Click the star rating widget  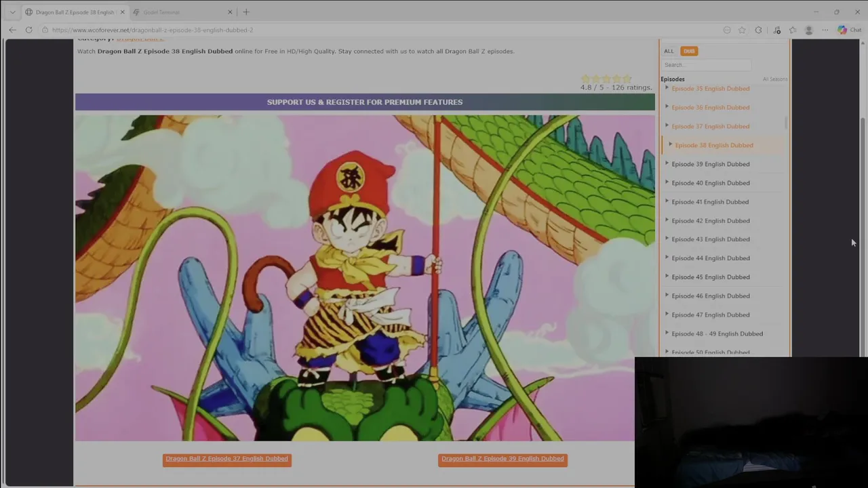[x=606, y=79]
